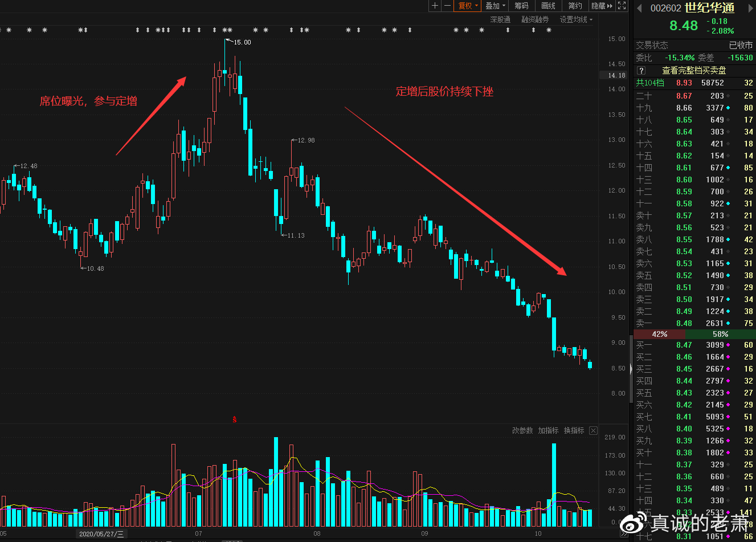Open 查看完整档买卖盘 full order book link

[x=694, y=71]
